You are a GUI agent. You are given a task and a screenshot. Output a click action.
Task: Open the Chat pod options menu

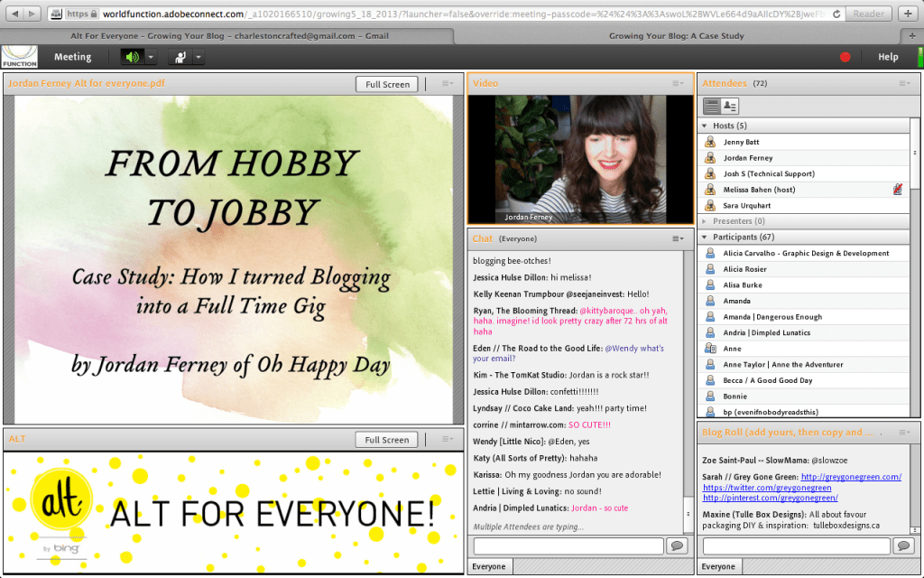tap(679, 238)
